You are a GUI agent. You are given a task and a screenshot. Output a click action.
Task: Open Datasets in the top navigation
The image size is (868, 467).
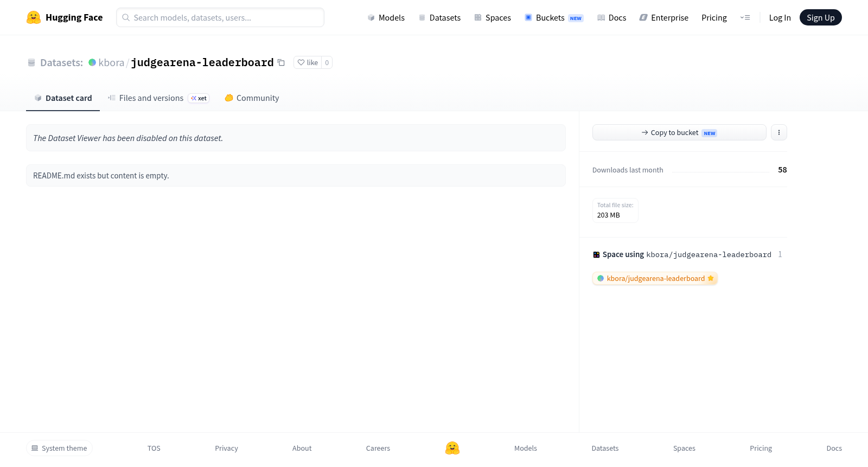pos(439,17)
